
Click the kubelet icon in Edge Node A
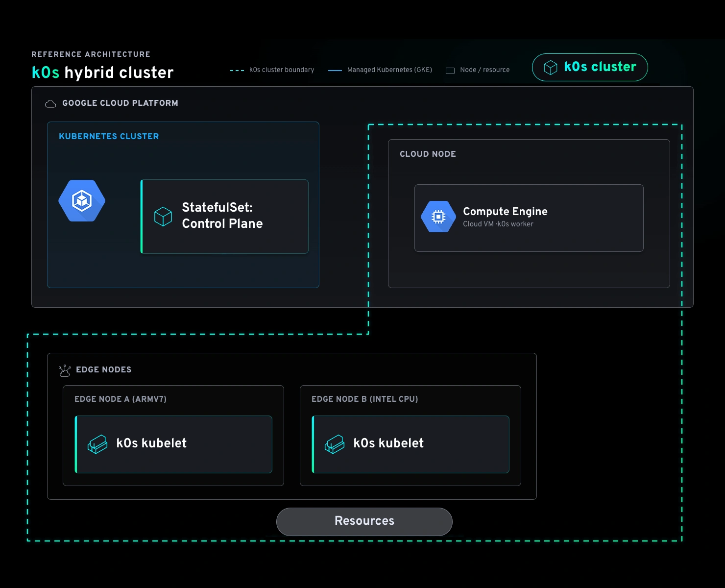(x=97, y=444)
